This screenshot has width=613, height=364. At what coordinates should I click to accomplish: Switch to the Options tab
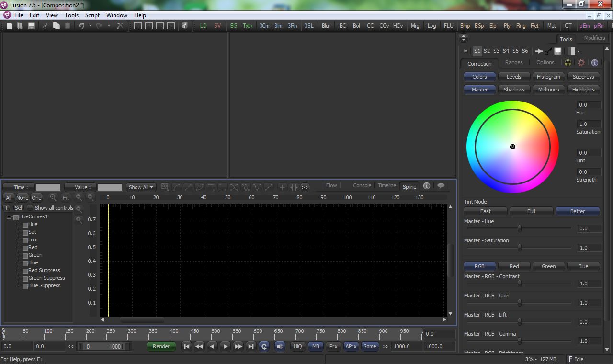(x=545, y=62)
